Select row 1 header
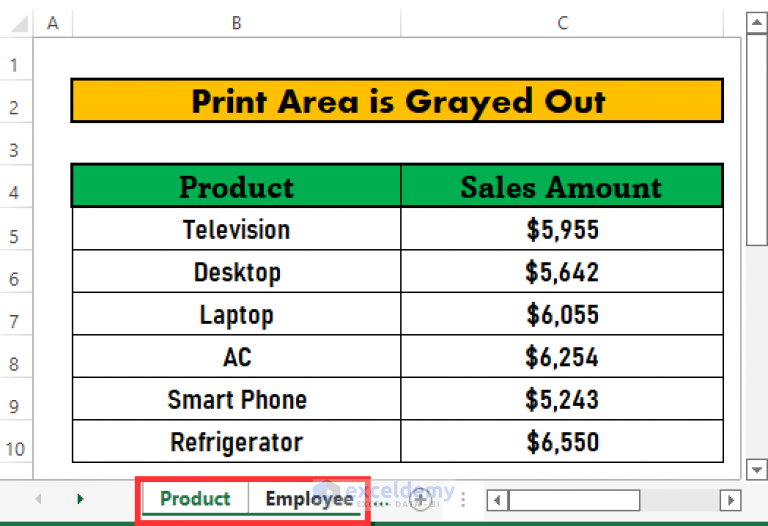This screenshot has width=768, height=526. click(x=16, y=59)
